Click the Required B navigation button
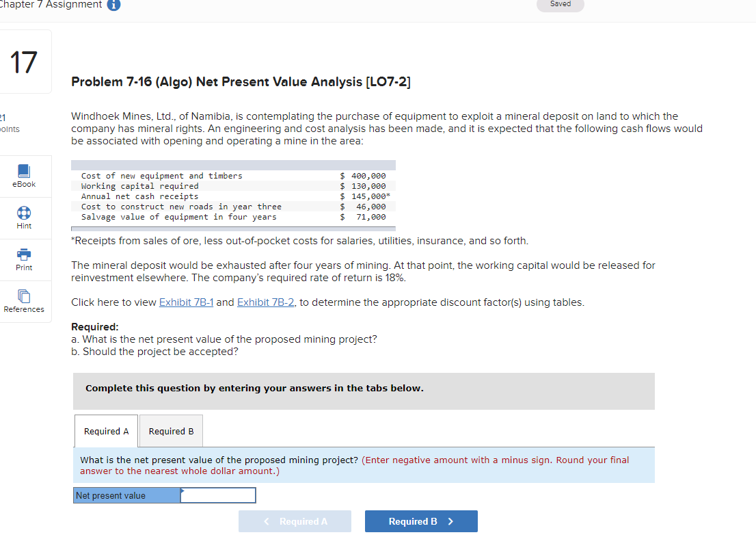The image size is (756, 550). click(421, 521)
